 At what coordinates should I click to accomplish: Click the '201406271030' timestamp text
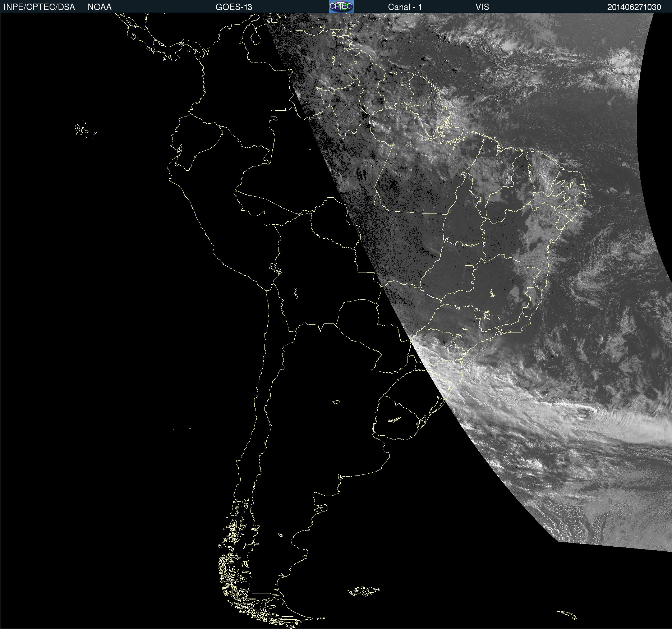click(x=634, y=7)
